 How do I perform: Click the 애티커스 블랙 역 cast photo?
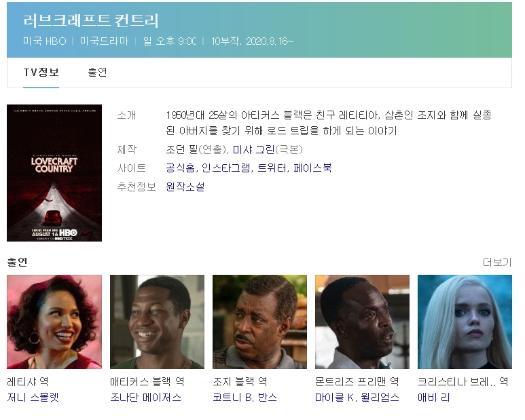click(157, 322)
